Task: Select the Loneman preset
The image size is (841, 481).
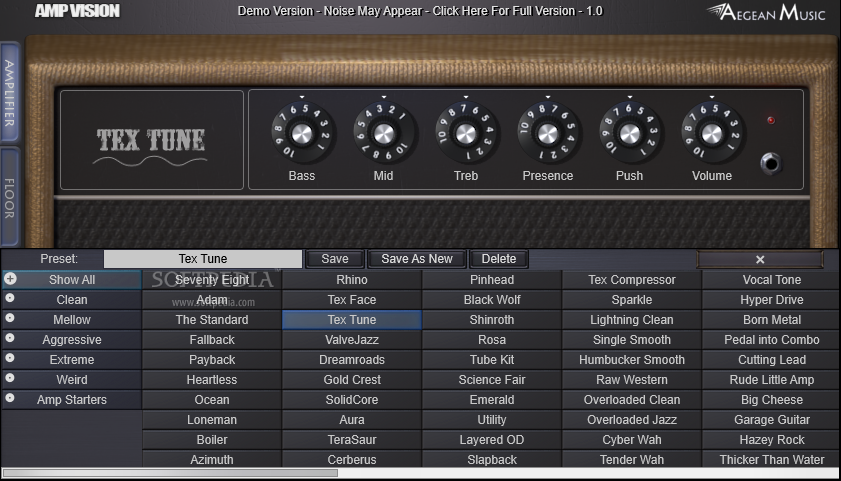Action: click(x=212, y=420)
